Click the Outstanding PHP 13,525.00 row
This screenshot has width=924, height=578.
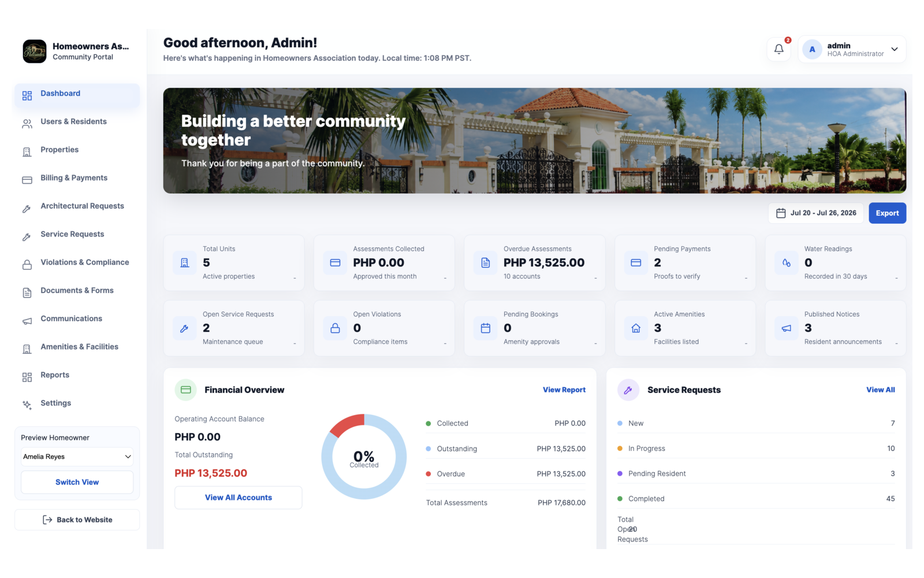click(x=506, y=449)
